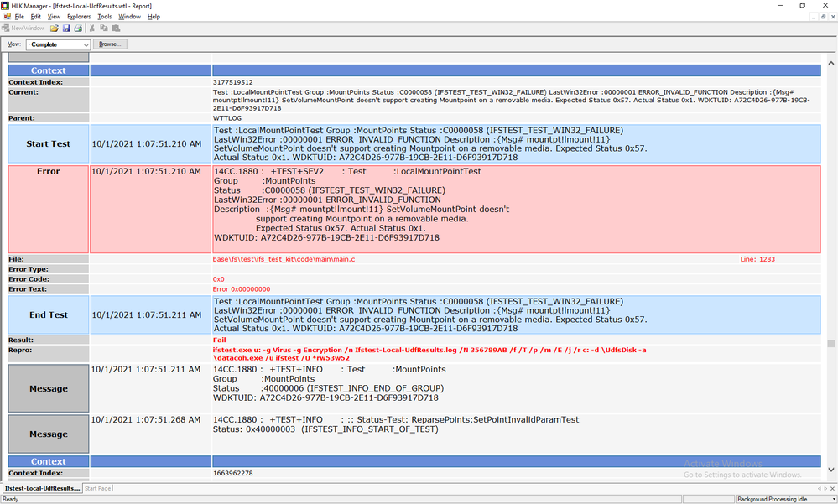Click the error code value 0x0
Screen dimensions: 838x504
(219, 279)
